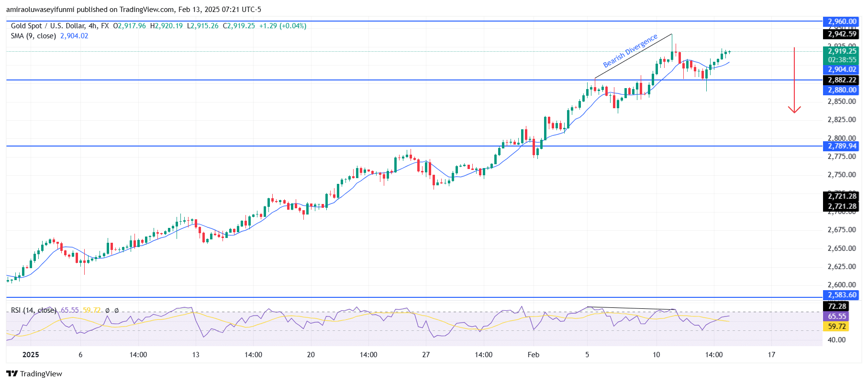Click the date 27 on the time axis
868x384 pixels.
point(426,355)
